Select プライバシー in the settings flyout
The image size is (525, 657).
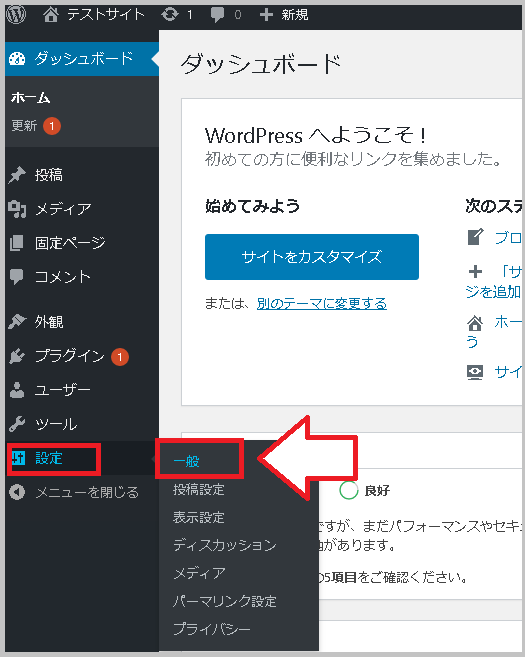click(212, 629)
